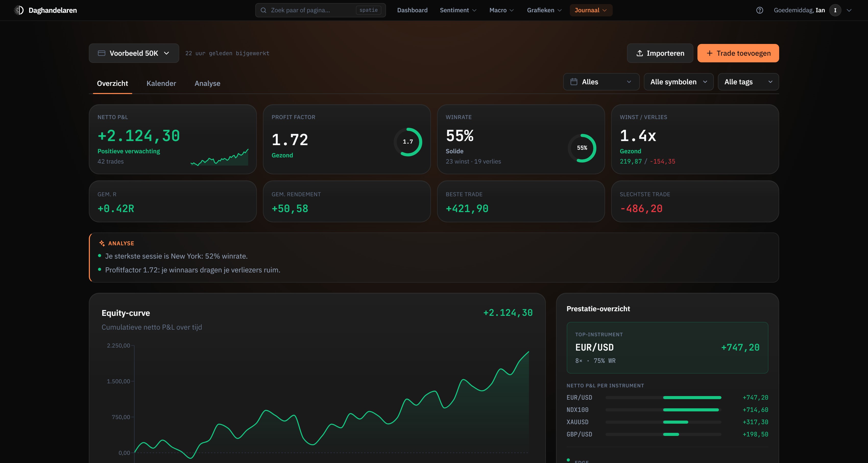
Task: Click the '-486,20' slechtste trade value
Action: 641,209
